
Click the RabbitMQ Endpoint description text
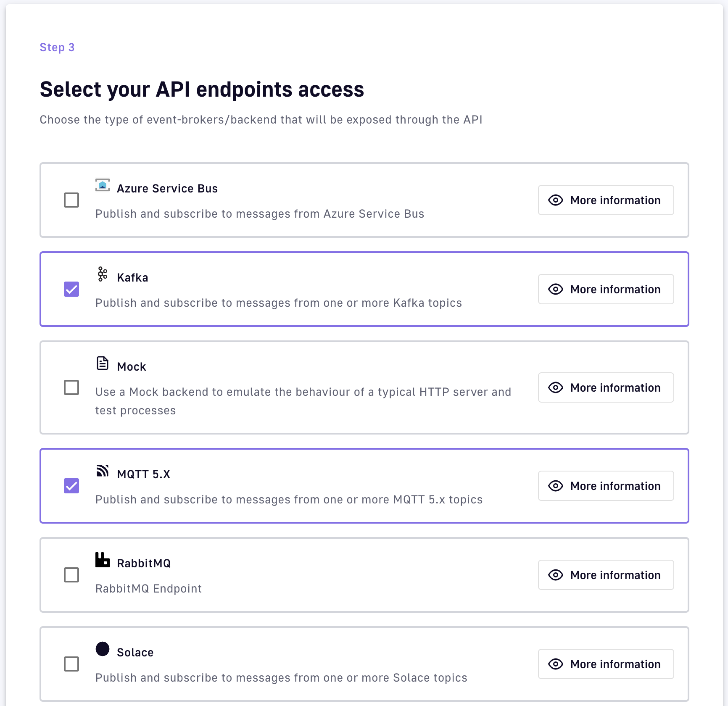click(x=148, y=588)
